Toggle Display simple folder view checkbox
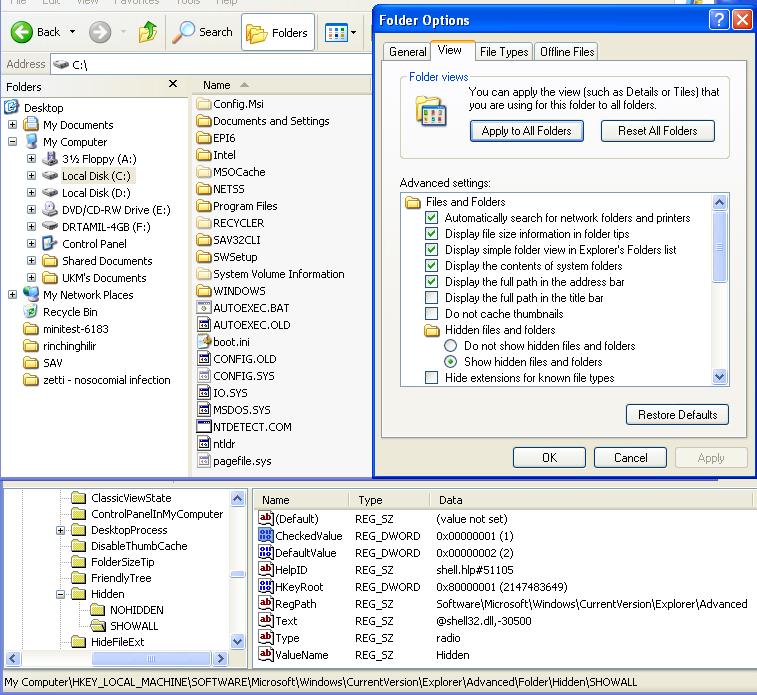Screen dimensions: 757x695 (x=432, y=250)
